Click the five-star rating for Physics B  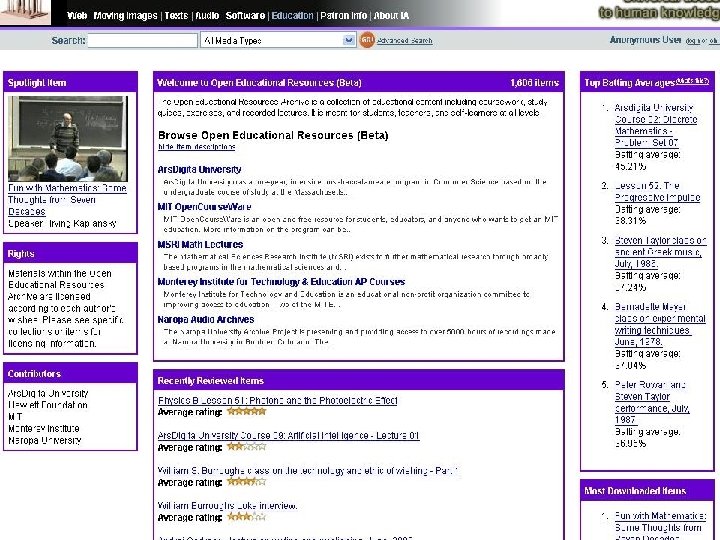coord(247,412)
